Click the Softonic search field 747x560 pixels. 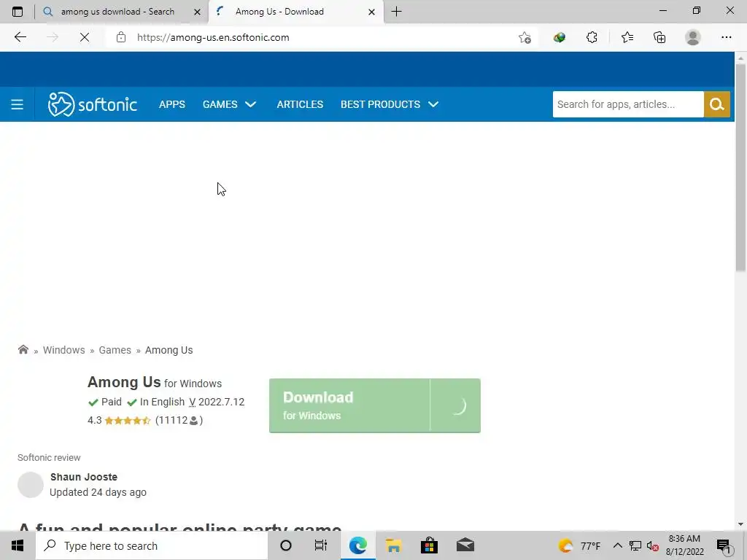(627, 104)
